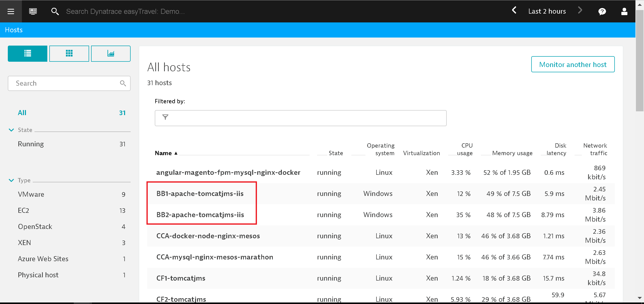Open the Last 2 hours timeframe selector
The image size is (644, 304).
[x=547, y=11]
